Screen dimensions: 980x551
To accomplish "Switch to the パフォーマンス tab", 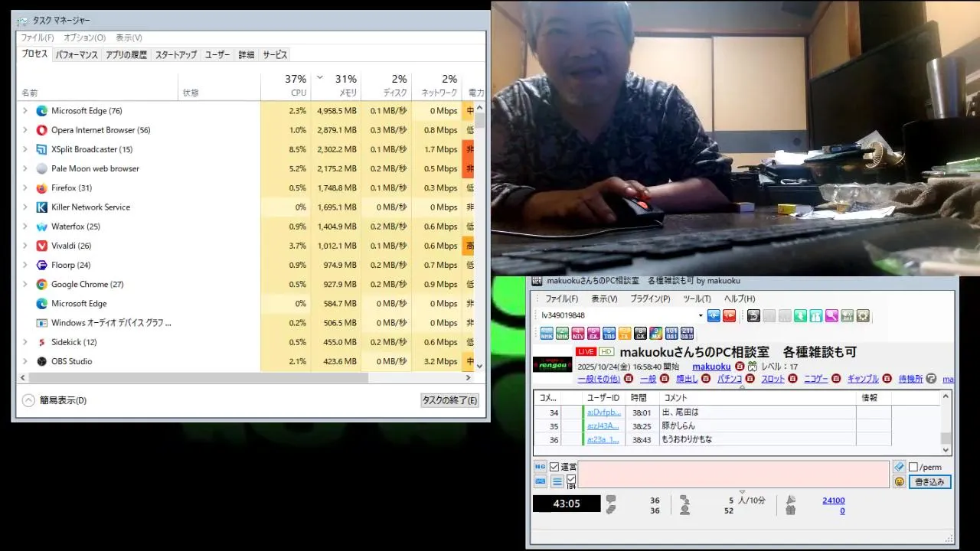I will 77,55.
